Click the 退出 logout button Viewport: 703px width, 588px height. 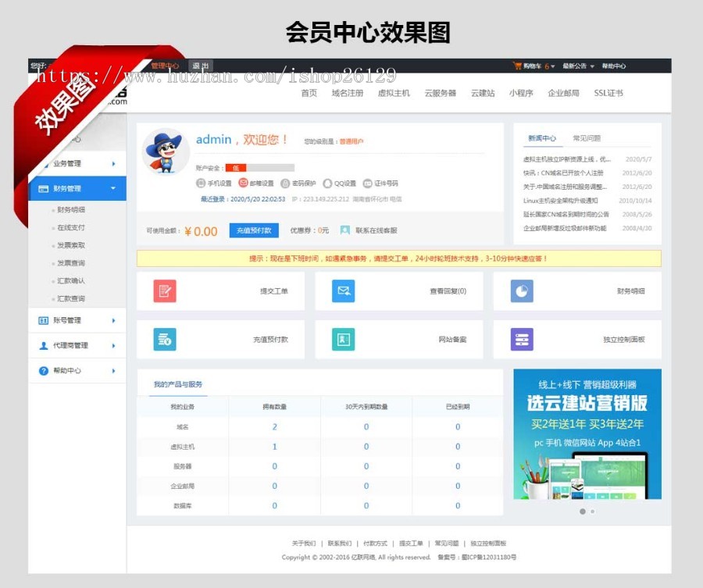[201, 66]
